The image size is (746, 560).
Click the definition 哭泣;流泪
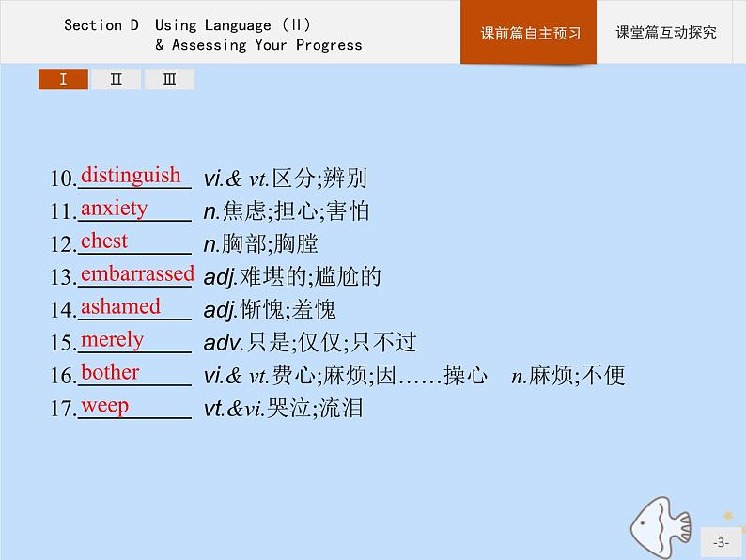(x=315, y=408)
